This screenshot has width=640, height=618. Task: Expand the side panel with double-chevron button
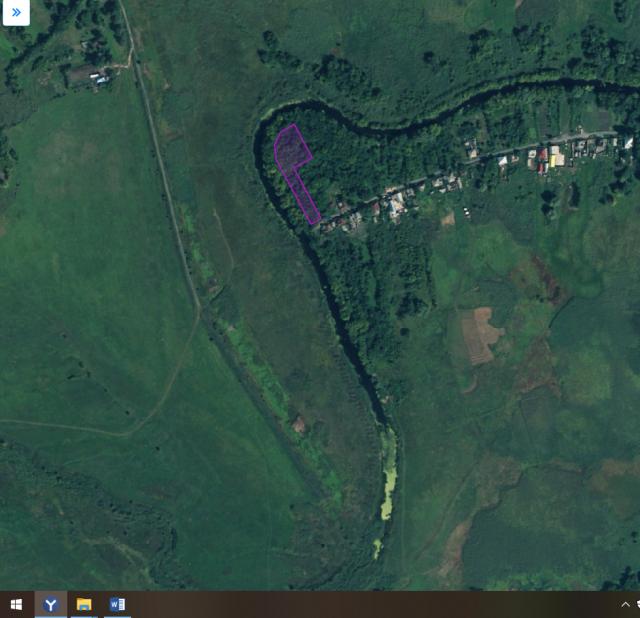tap(16, 12)
